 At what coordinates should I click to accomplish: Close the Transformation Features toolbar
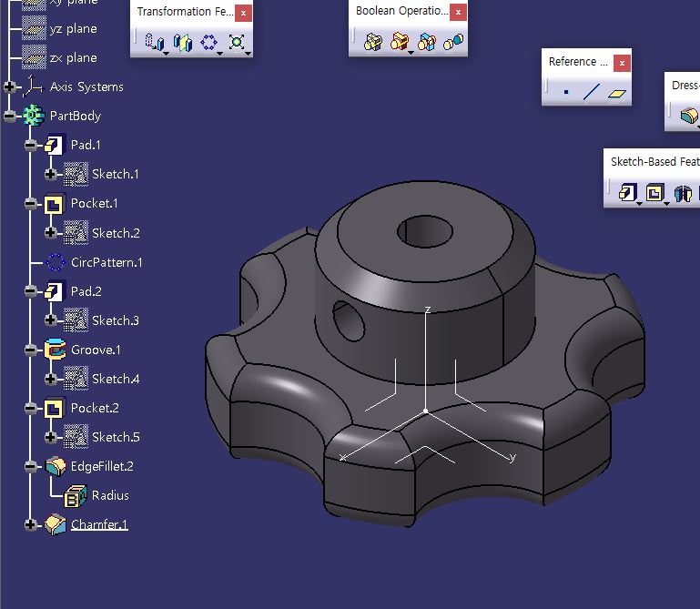point(243,13)
